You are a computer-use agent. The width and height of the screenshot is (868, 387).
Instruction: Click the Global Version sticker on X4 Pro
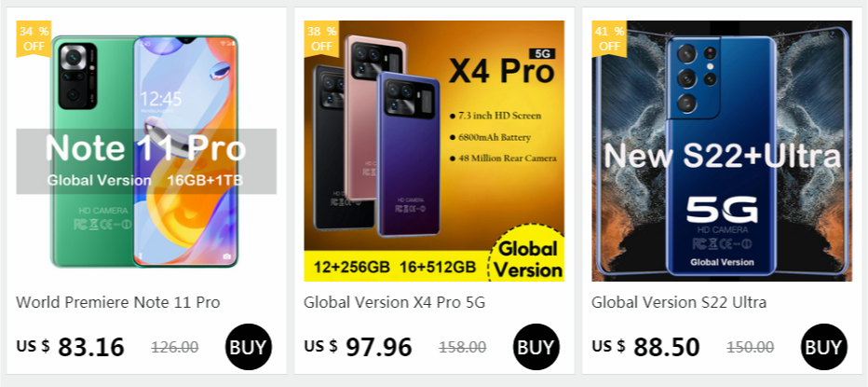(x=529, y=259)
